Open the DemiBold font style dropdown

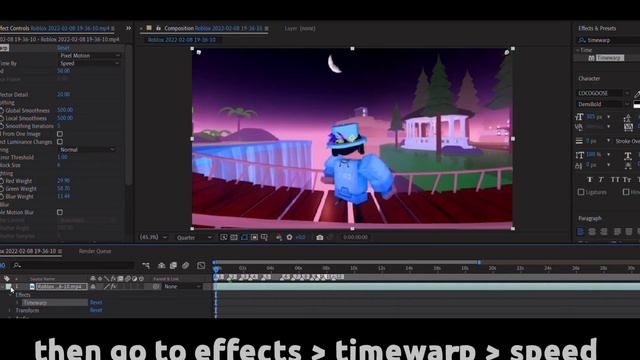603,104
